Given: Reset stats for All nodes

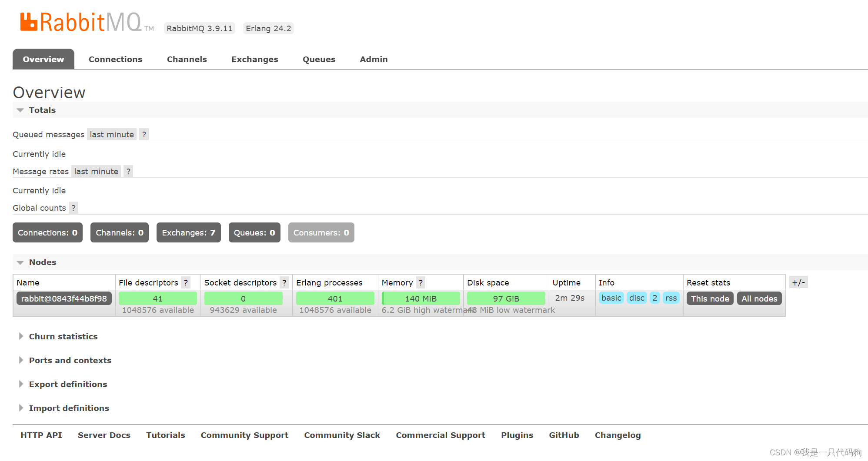Looking at the screenshot, I should (759, 298).
